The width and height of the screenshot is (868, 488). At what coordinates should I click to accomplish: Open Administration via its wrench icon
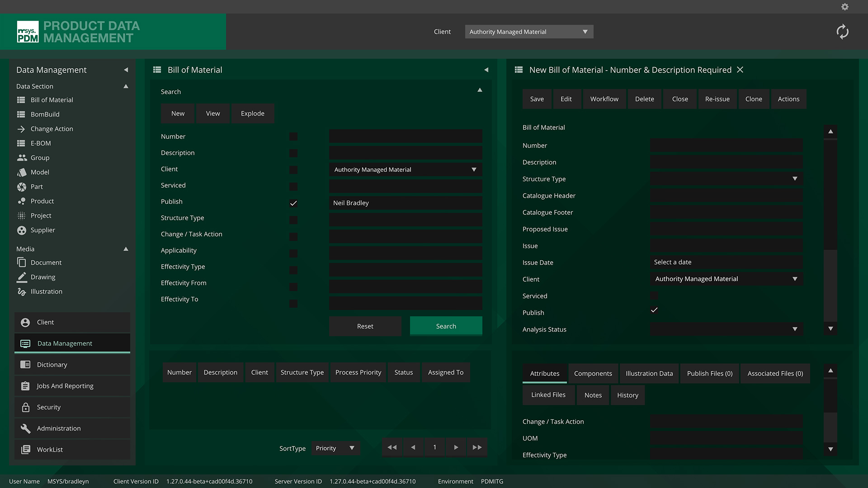[26, 428]
